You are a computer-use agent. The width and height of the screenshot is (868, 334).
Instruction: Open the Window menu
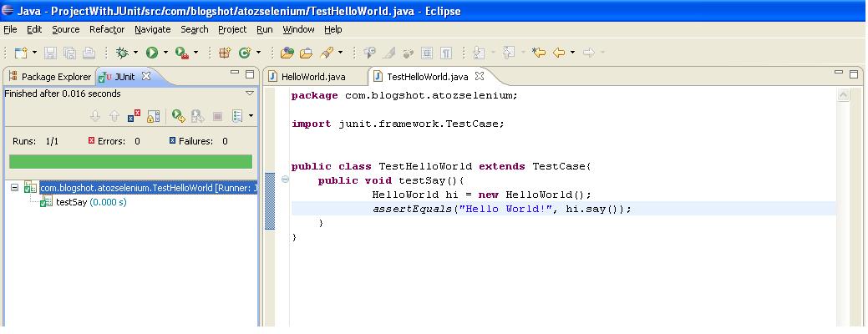[298, 29]
